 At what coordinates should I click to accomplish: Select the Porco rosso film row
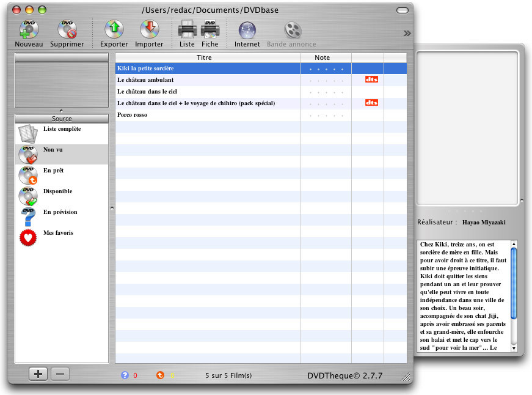click(208, 115)
